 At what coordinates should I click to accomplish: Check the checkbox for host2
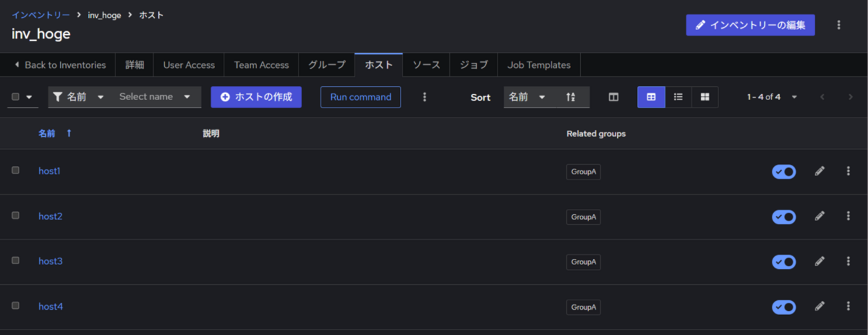pos(15,216)
